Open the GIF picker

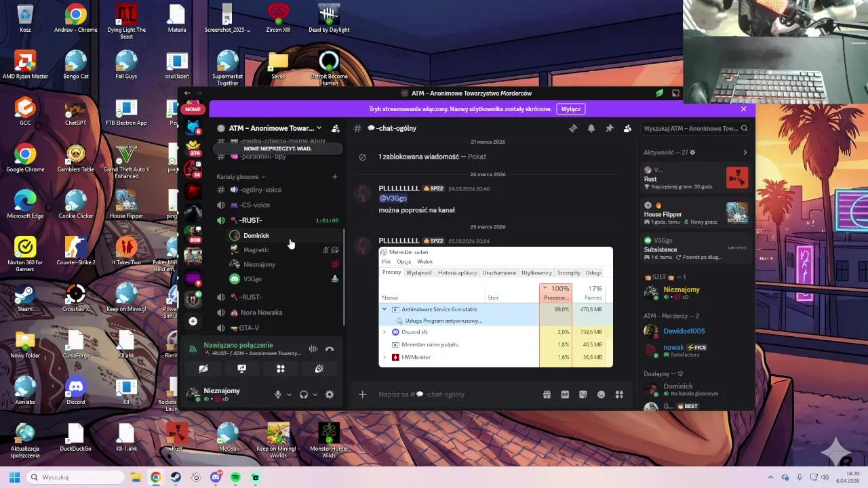(x=565, y=394)
